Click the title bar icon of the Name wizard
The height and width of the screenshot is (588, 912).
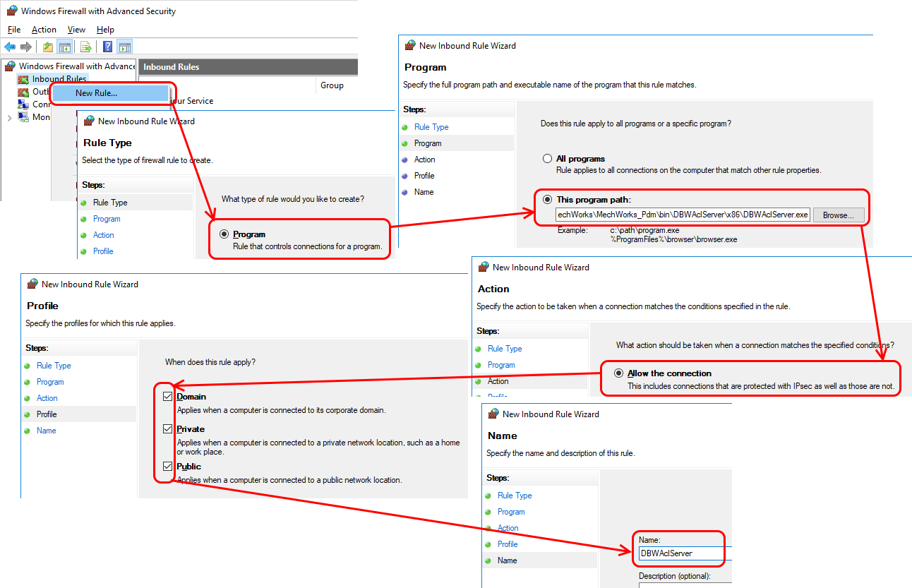click(x=493, y=414)
